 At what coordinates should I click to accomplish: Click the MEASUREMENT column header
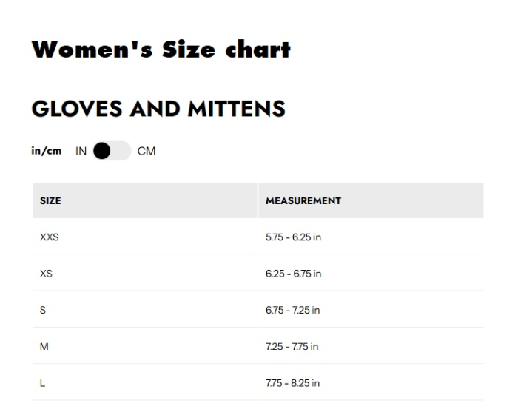coord(371,200)
